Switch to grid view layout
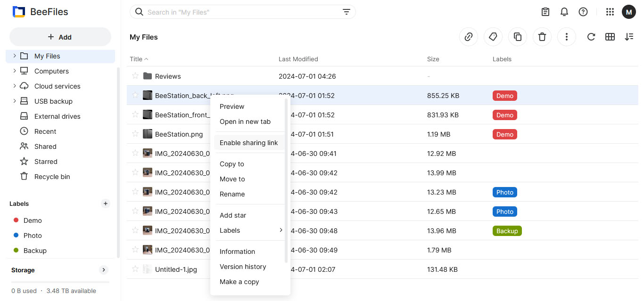 [610, 37]
